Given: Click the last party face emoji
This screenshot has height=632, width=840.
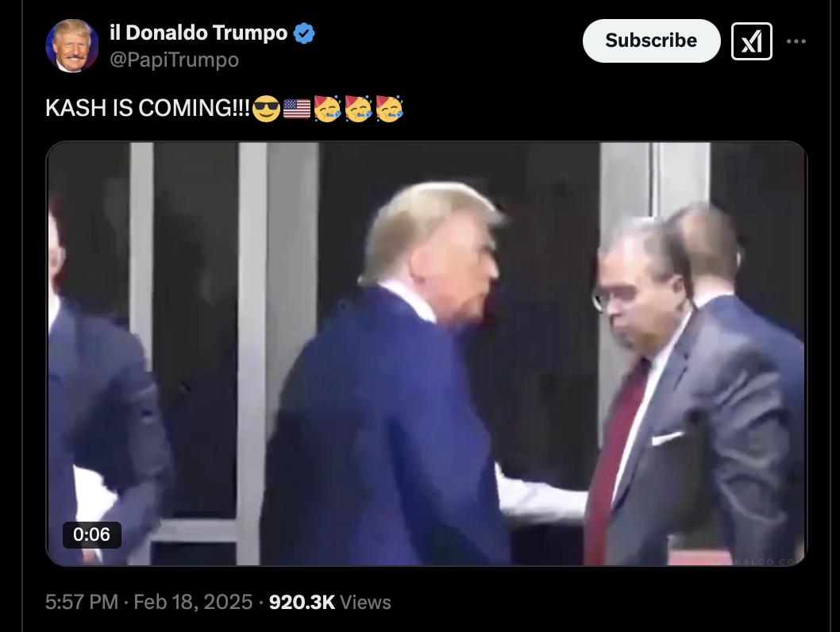Looking at the screenshot, I should pyautogui.click(x=390, y=109).
